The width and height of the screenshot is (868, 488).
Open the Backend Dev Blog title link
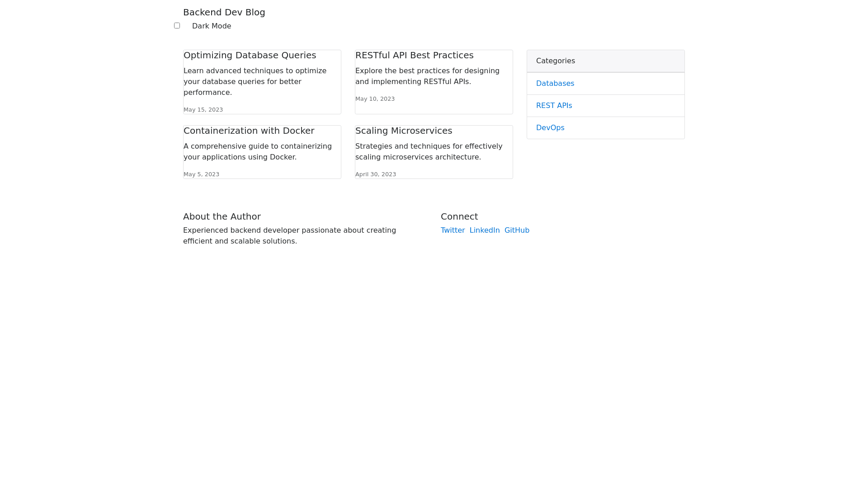[224, 12]
